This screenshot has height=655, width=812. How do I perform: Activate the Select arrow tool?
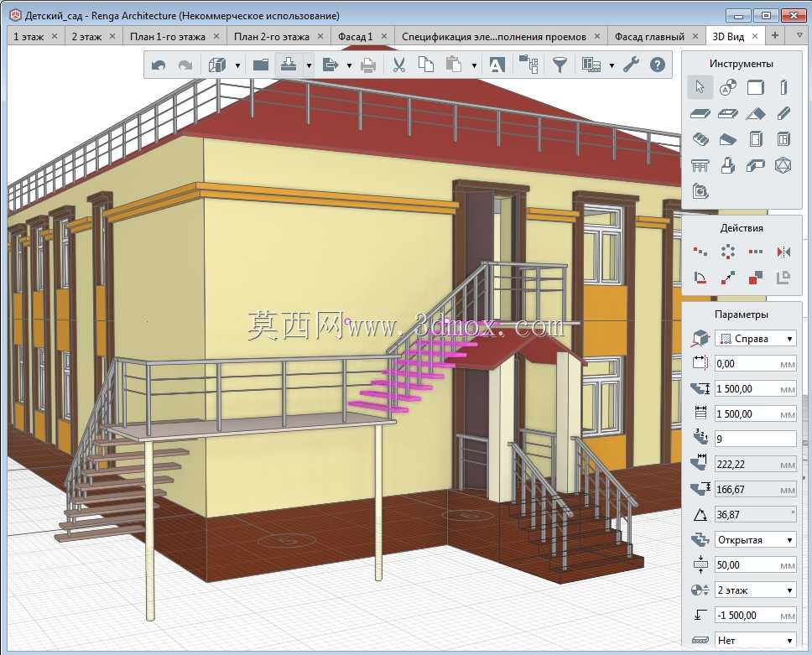pyautogui.click(x=700, y=87)
